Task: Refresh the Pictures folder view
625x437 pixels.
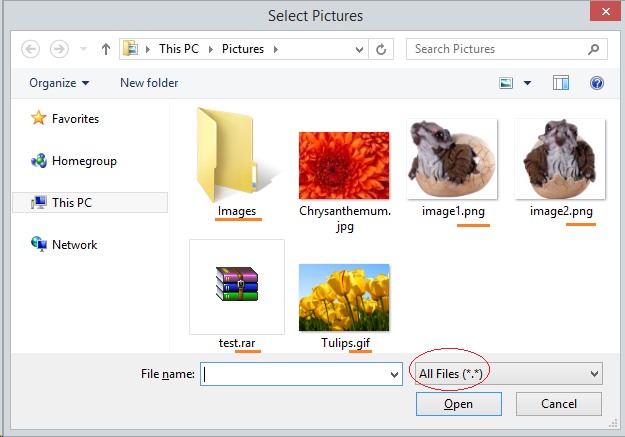Action: coord(381,49)
